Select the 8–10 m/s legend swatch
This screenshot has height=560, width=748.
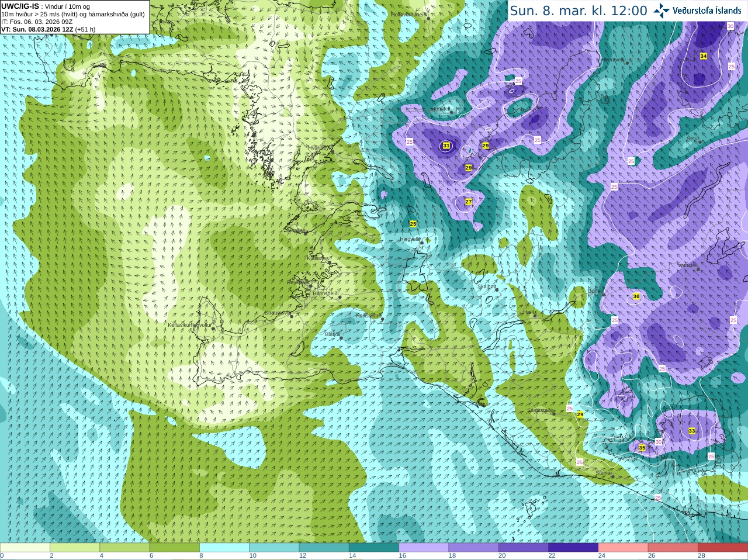[224, 548]
